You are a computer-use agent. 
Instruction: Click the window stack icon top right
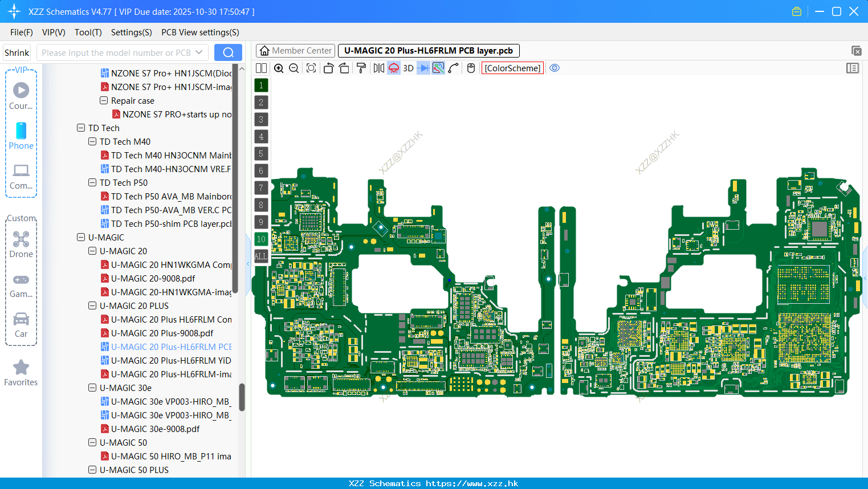(x=856, y=51)
